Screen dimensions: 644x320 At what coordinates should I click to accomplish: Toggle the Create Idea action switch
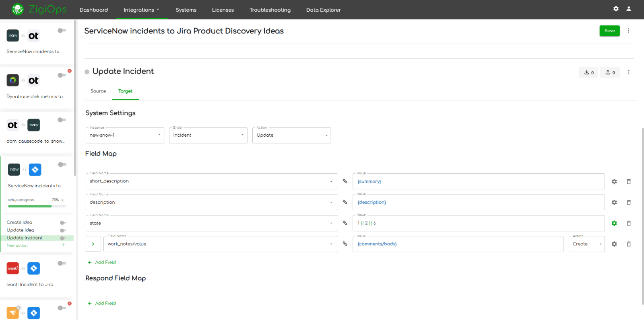[63, 223]
